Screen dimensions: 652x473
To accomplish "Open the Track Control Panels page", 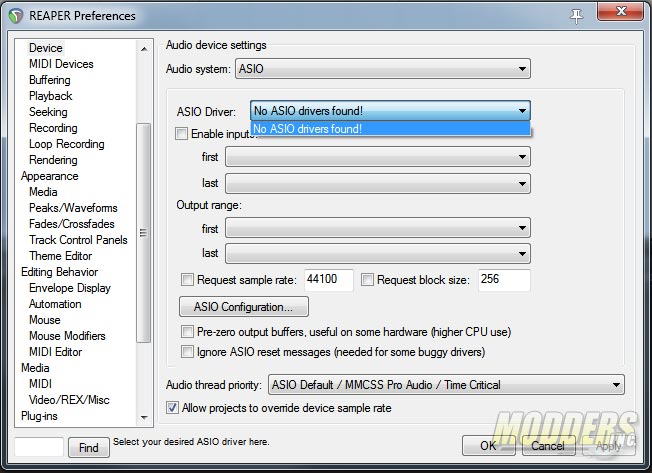I will [x=78, y=240].
